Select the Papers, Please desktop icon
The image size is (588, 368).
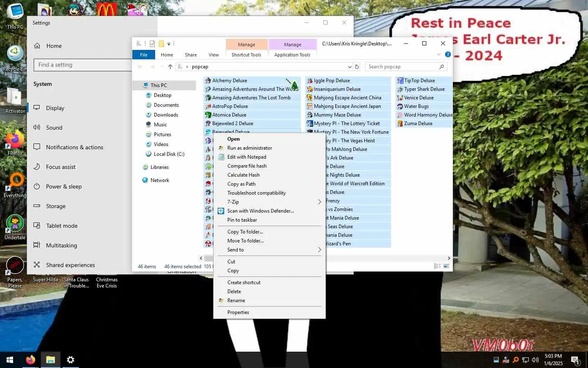[x=15, y=272]
